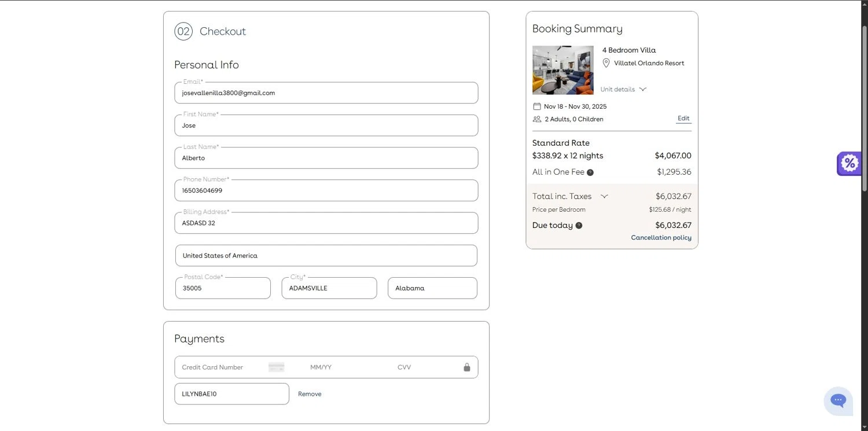Image resolution: width=868 pixels, height=431 pixels.
Task: Click the Due today help icon
Action: (x=579, y=226)
